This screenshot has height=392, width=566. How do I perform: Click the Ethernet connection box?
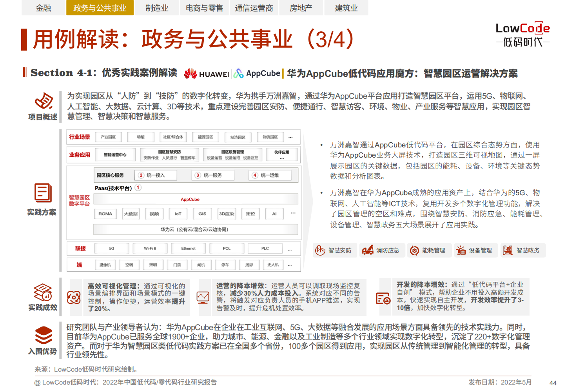coord(189,249)
